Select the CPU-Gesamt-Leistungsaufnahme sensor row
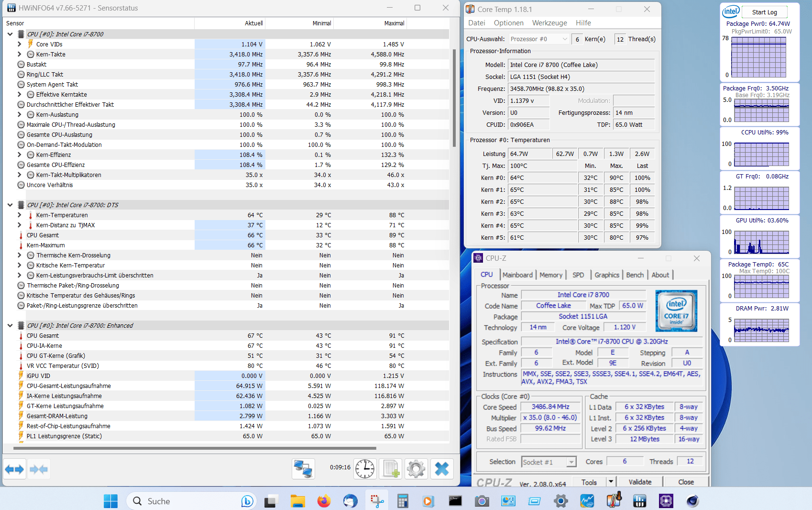 (226, 386)
